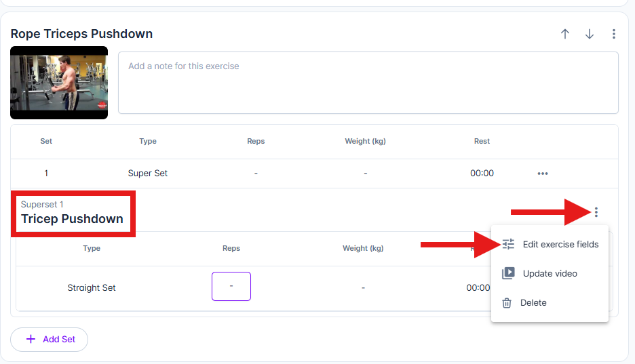Click the 00:00 rest time in Super Set row

[482, 173]
